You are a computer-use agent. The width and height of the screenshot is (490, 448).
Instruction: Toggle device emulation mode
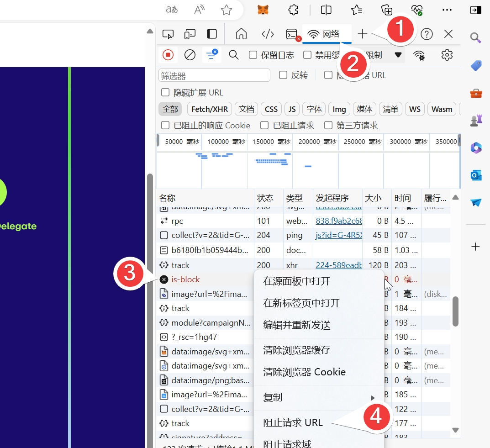(x=190, y=34)
